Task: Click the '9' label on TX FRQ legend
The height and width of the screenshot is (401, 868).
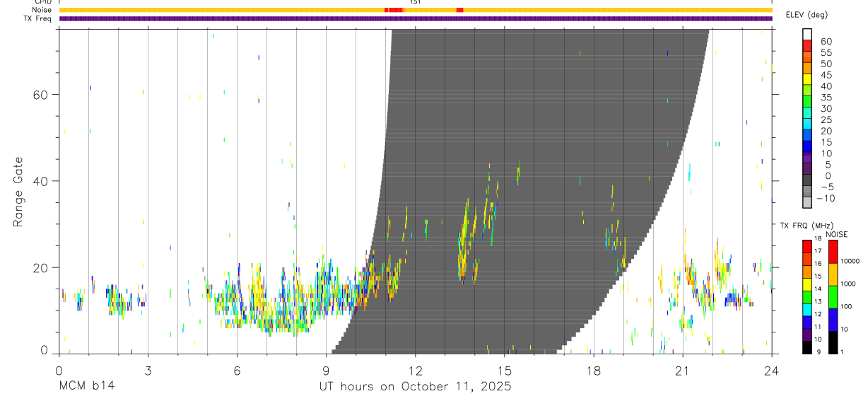Action: pos(819,351)
